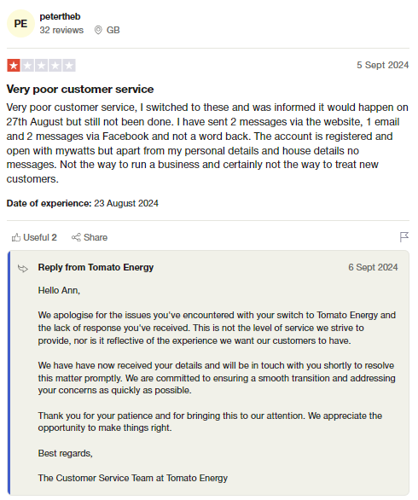Viewport: 418px width, 500px height.
Task: Select the GB country label
Action: click(x=113, y=30)
